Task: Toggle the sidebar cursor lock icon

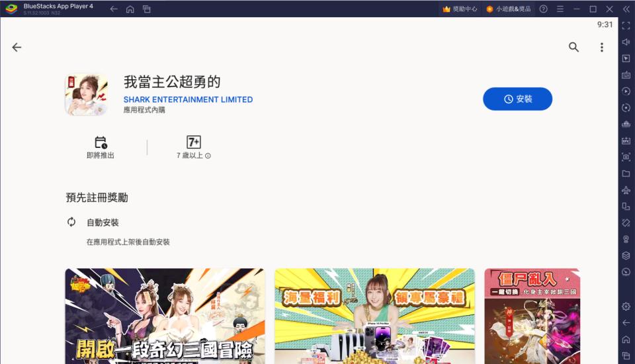Action: click(x=626, y=59)
